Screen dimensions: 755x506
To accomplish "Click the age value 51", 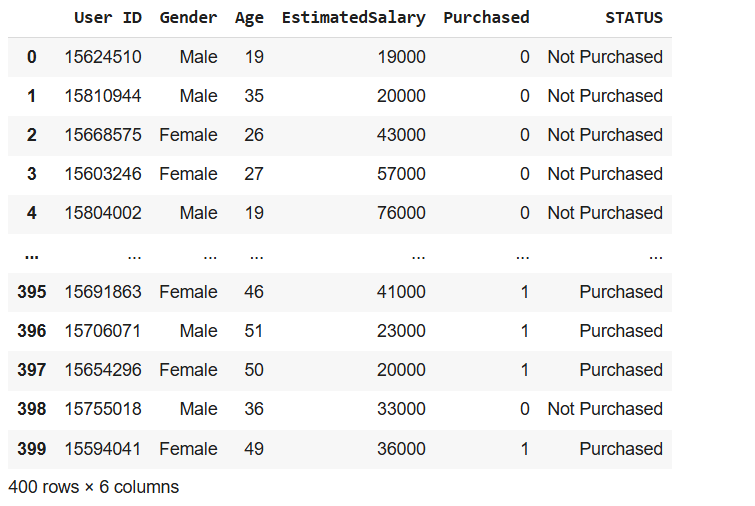I will click(x=254, y=331).
